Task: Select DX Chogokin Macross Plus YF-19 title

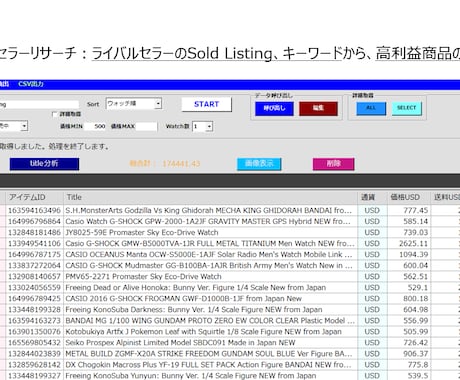Action: click(x=210, y=364)
